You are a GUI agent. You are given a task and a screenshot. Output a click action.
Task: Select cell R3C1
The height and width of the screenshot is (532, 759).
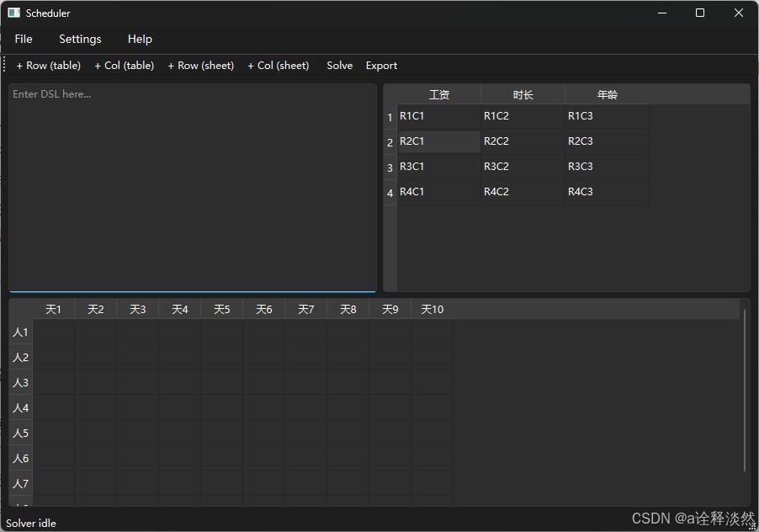(439, 167)
